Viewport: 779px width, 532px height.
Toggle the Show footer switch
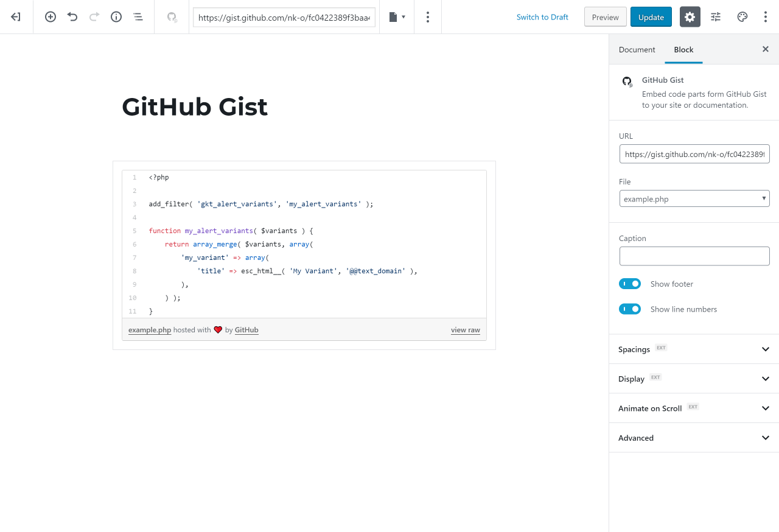pos(630,284)
